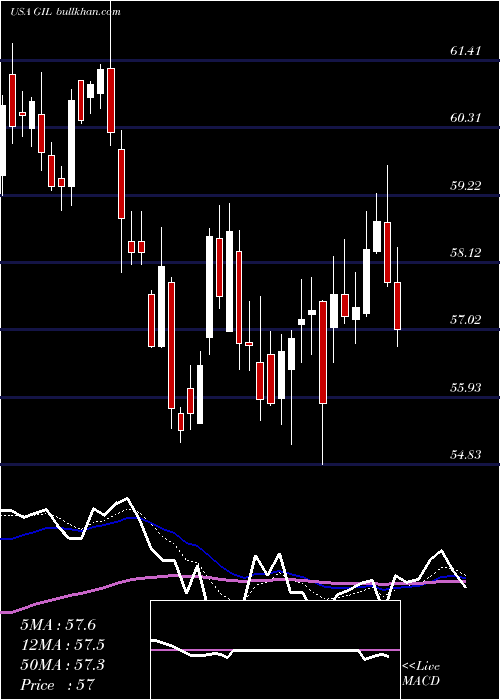Click the price label 60.31

click(x=466, y=118)
